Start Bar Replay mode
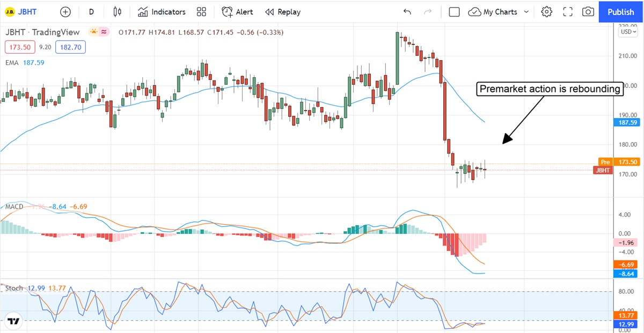 click(283, 12)
